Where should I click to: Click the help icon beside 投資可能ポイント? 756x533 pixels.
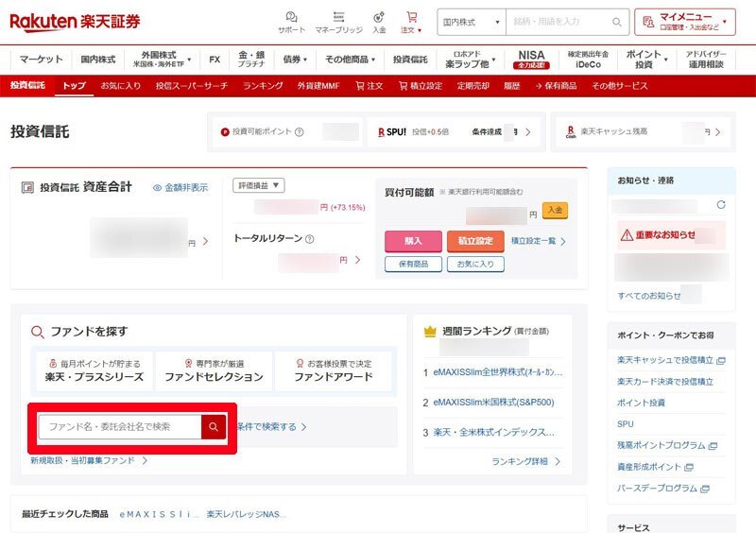point(299,131)
